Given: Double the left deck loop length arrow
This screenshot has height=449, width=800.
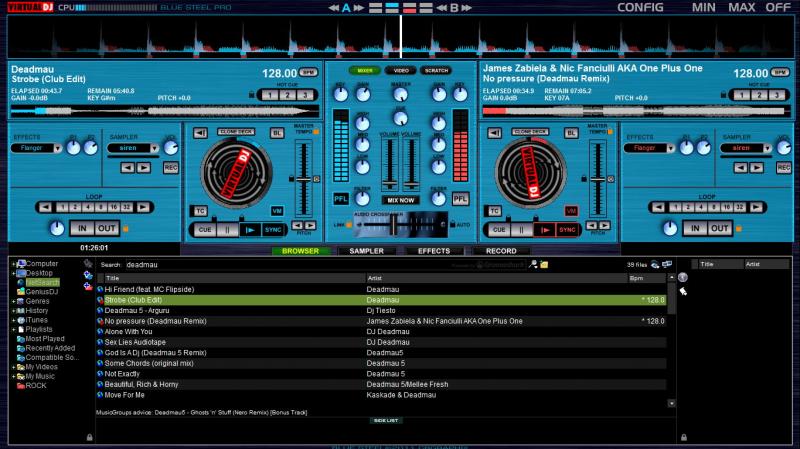Looking at the screenshot, I should 143,207.
